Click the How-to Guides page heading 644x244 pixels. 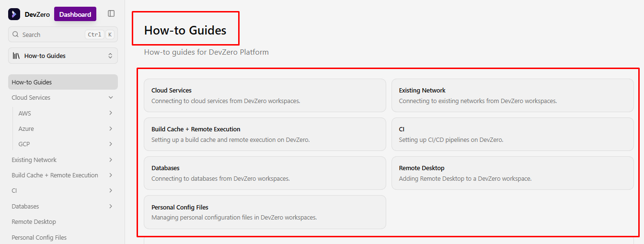[185, 30]
